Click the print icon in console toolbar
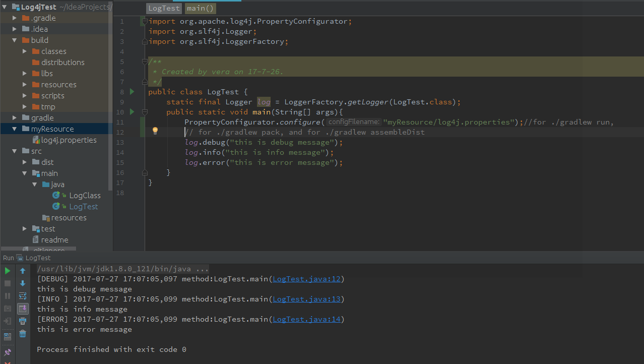644x364 pixels. [x=23, y=321]
